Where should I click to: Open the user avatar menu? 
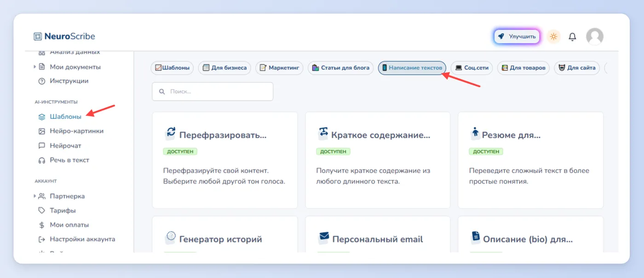pyautogui.click(x=594, y=36)
